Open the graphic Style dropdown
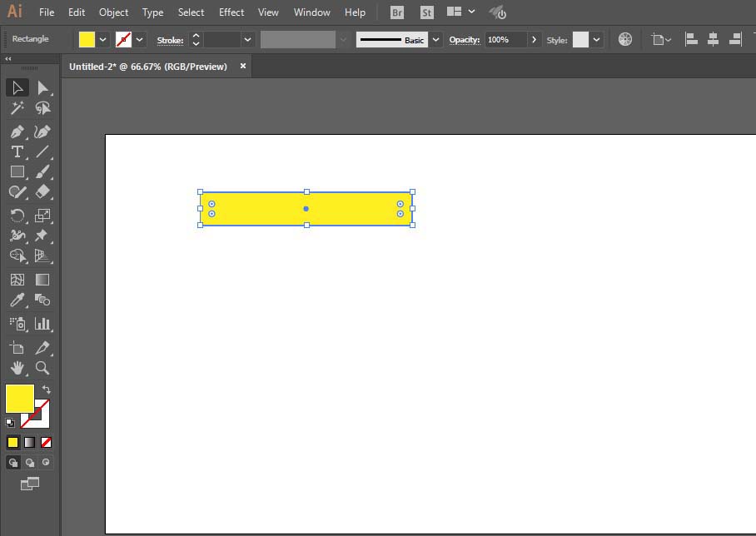 pos(596,39)
